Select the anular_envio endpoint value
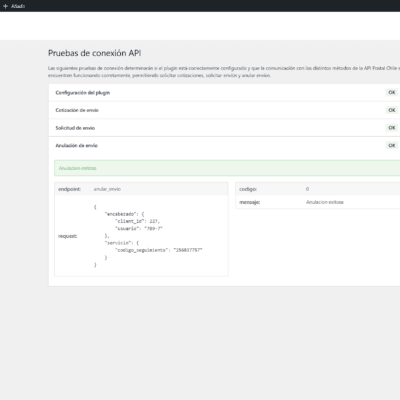This screenshot has width=400, height=400. tap(107, 189)
